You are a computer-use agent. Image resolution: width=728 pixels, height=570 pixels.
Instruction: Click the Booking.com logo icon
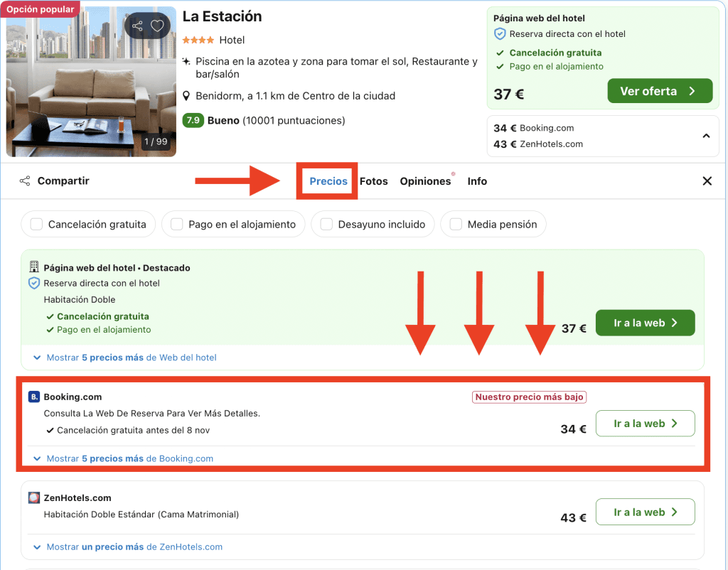click(34, 397)
